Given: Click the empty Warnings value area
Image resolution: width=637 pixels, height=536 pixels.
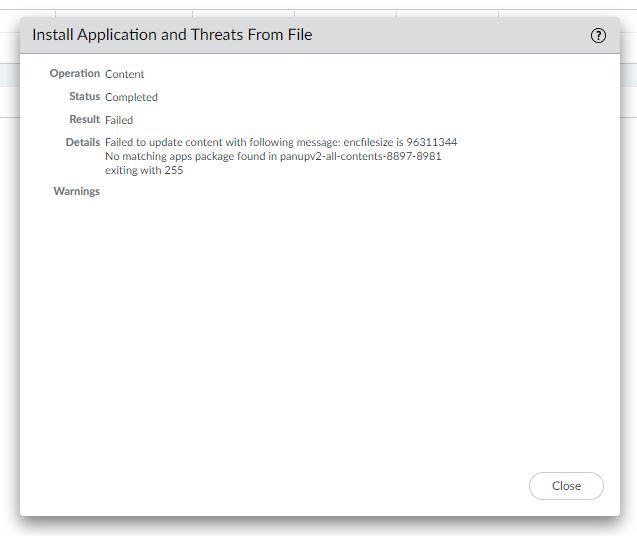Looking at the screenshot, I should pos(300,192).
